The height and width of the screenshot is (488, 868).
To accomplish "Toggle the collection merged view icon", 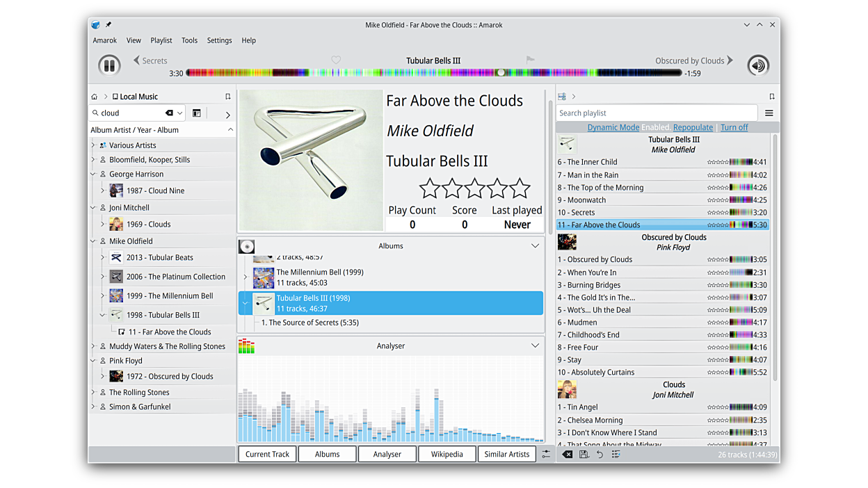I will (x=197, y=113).
